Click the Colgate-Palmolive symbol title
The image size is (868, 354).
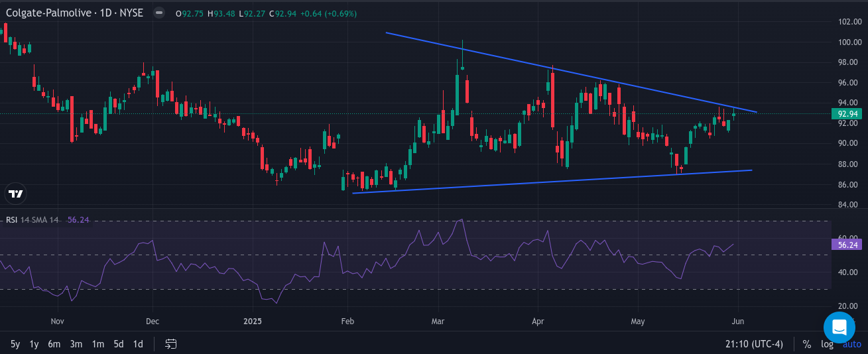[74, 13]
